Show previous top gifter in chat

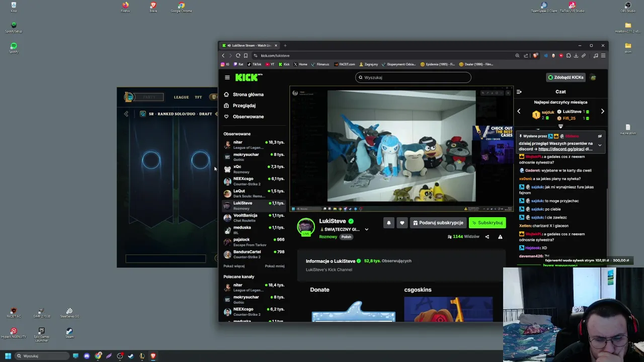[x=519, y=111]
